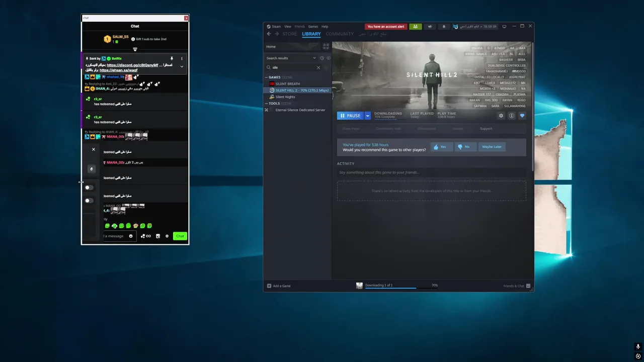Open the announcements megaphone icon
Viewport: 644px width, 362px height.
pyautogui.click(x=430, y=27)
